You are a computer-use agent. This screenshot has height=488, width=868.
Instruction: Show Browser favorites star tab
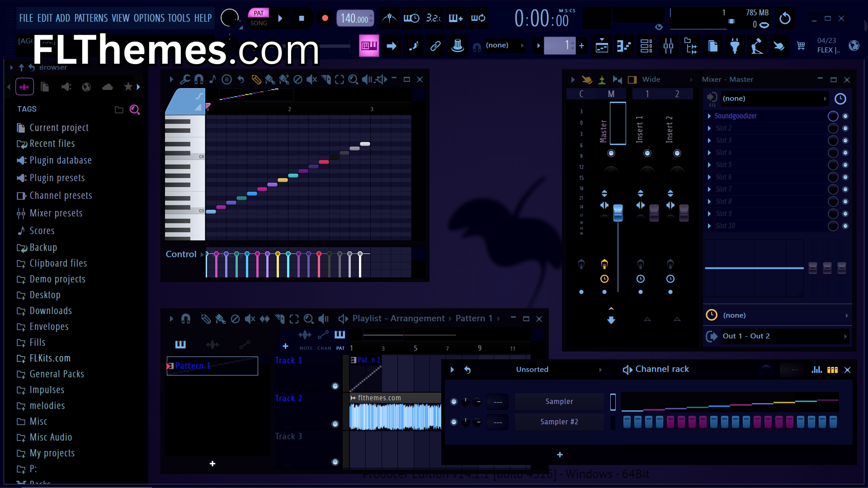click(128, 86)
